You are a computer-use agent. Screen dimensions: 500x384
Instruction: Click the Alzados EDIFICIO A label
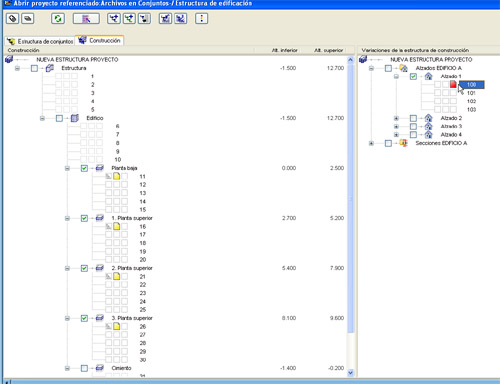click(439, 68)
